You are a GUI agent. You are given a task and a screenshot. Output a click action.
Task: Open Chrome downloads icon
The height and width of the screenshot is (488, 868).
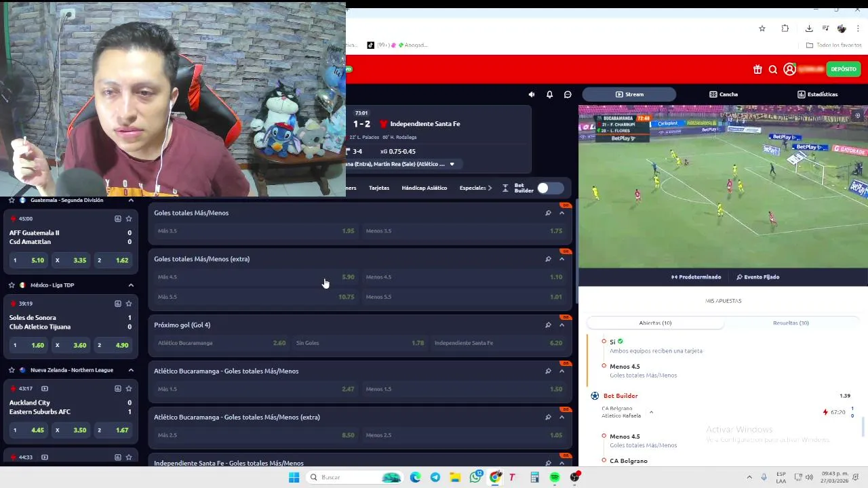[x=809, y=28]
